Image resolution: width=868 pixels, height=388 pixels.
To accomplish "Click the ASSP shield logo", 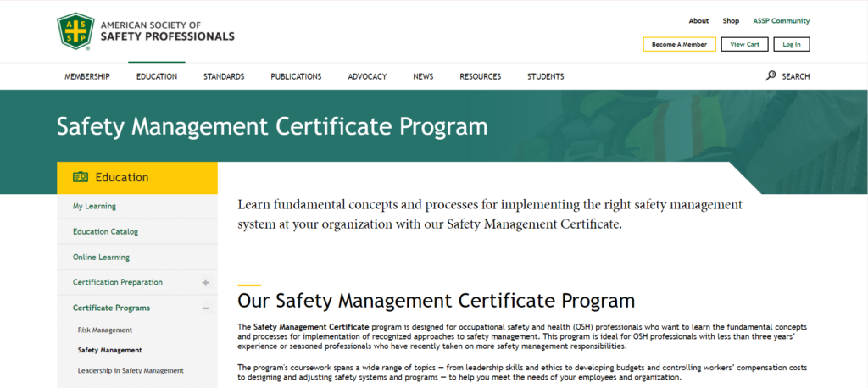I will [75, 30].
